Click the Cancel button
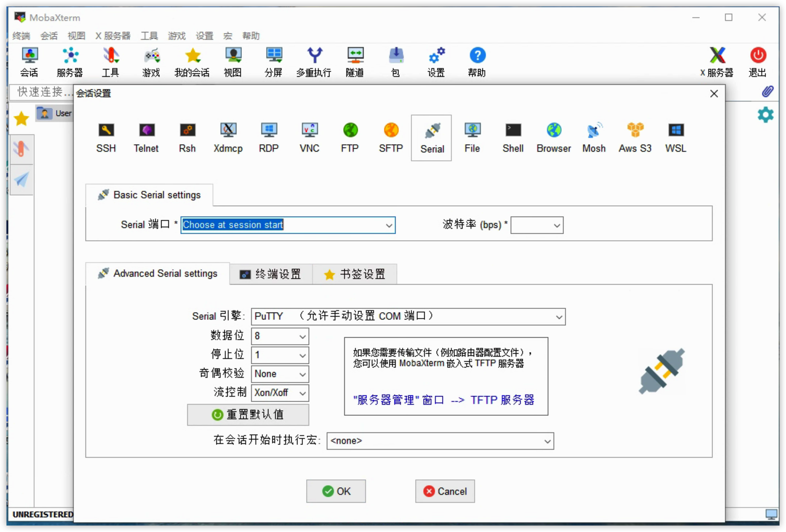786x532 pixels. pyautogui.click(x=445, y=491)
